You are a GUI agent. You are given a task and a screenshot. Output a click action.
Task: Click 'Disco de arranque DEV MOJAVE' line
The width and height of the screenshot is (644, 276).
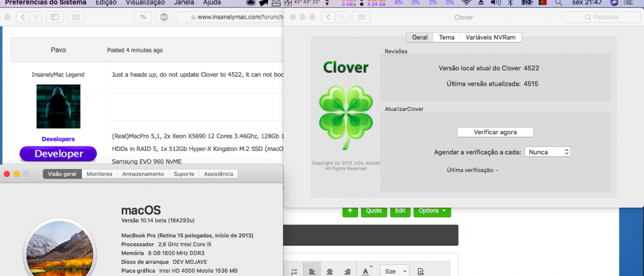(x=164, y=262)
